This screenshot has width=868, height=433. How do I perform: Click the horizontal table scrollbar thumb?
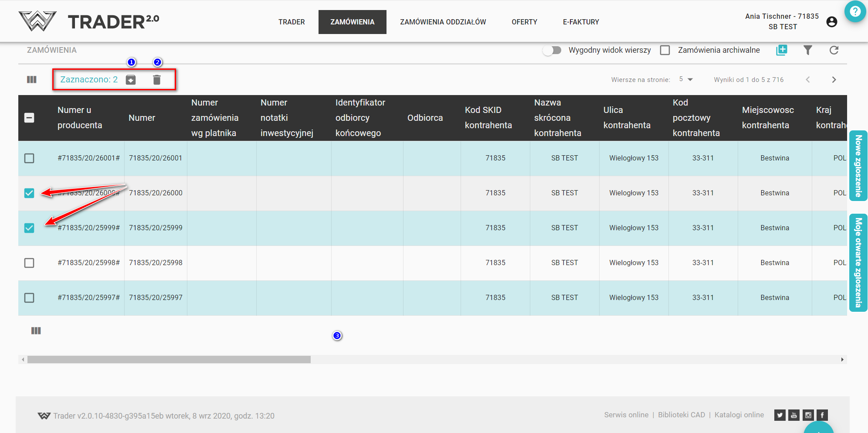[169, 360]
